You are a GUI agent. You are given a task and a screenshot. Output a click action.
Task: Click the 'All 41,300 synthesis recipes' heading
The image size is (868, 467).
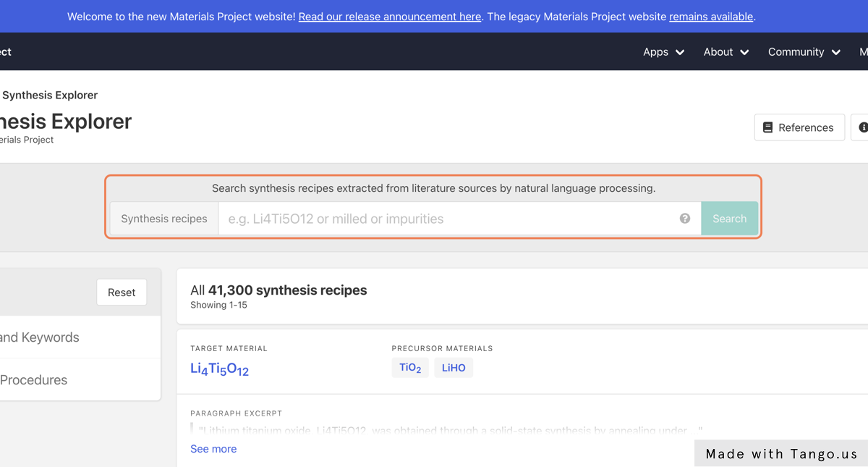click(x=278, y=290)
